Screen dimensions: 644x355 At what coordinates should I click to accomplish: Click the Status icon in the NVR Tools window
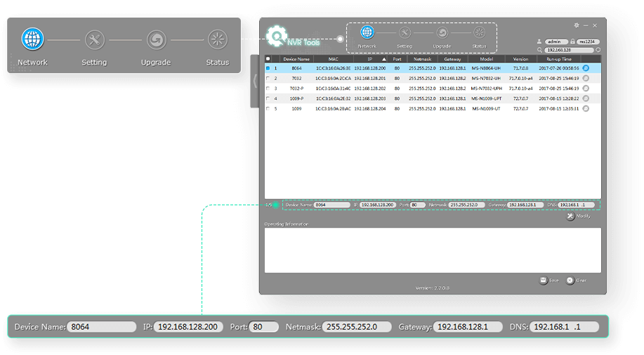(x=479, y=32)
